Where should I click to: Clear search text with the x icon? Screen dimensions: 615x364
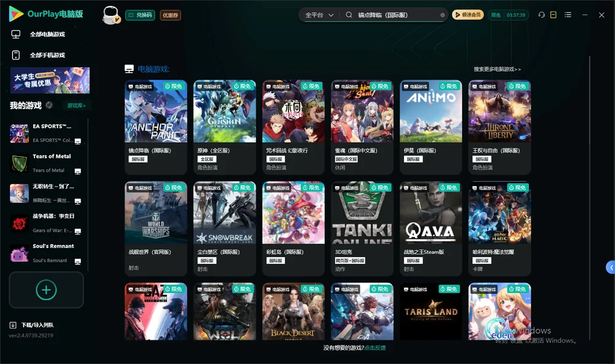coord(442,15)
